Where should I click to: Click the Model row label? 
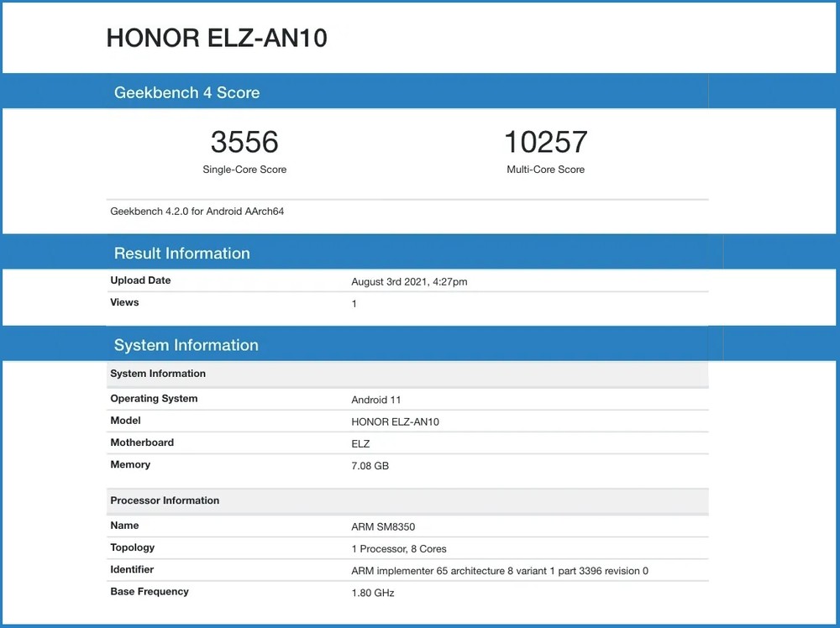(125, 421)
